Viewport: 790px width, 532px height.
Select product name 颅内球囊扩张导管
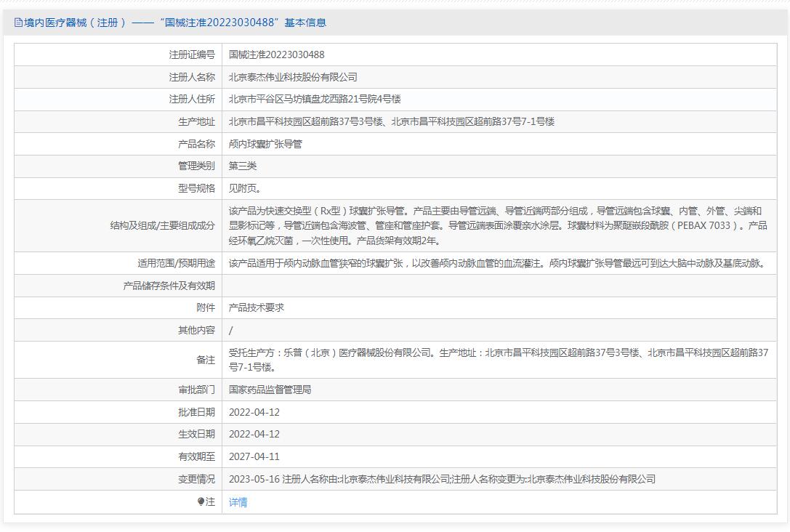click(x=265, y=144)
